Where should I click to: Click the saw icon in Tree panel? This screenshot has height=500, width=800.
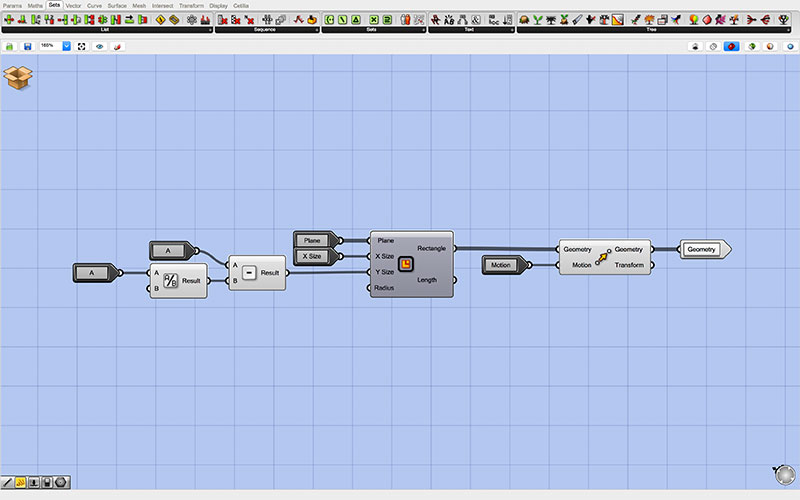coord(577,20)
